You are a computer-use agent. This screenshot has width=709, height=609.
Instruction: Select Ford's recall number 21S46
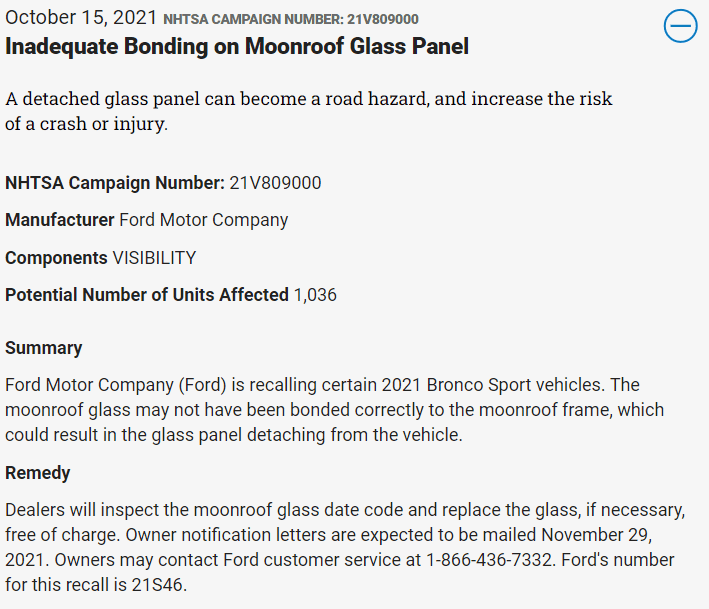(x=157, y=585)
